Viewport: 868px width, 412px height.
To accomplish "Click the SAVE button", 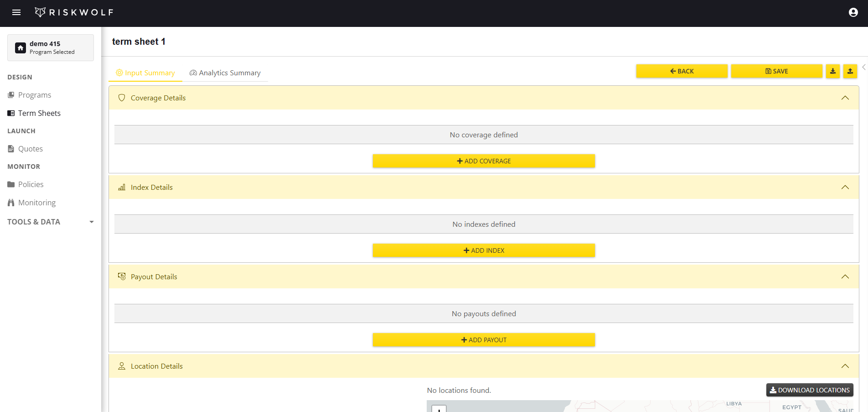I will tap(776, 71).
